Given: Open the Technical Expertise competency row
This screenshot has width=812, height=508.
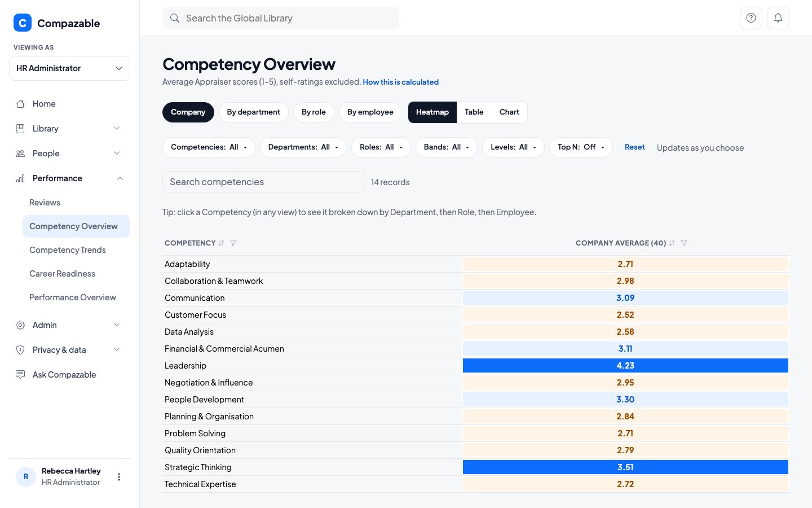Looking at the screenshot, I should coord(475,484).
